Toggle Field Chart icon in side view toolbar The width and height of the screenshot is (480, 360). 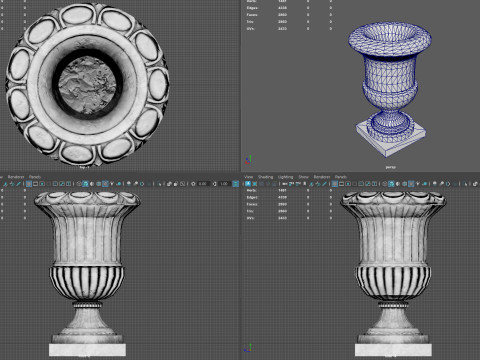pos(361,184)
